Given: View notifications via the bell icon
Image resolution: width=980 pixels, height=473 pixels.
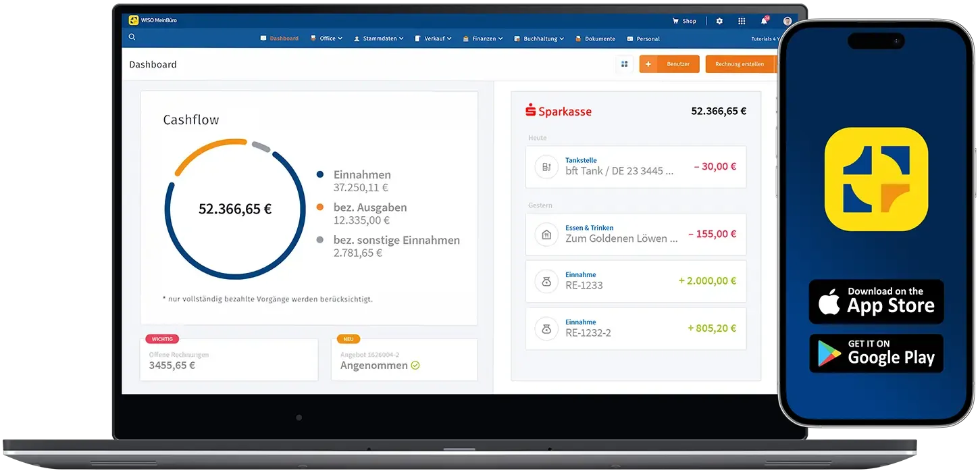Looking at the screenshot, I should coord(763,21).
